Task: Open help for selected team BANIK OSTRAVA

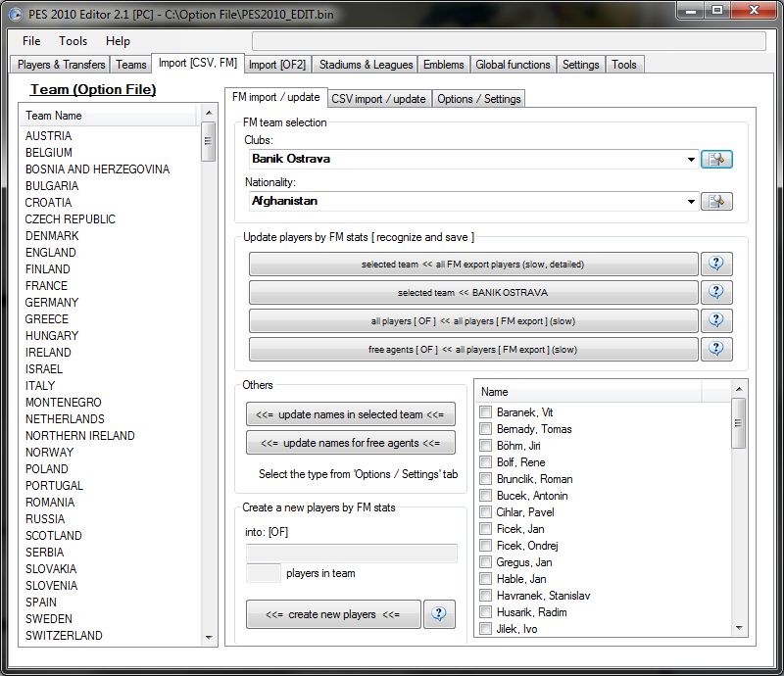Action: (x=716, y=292)
